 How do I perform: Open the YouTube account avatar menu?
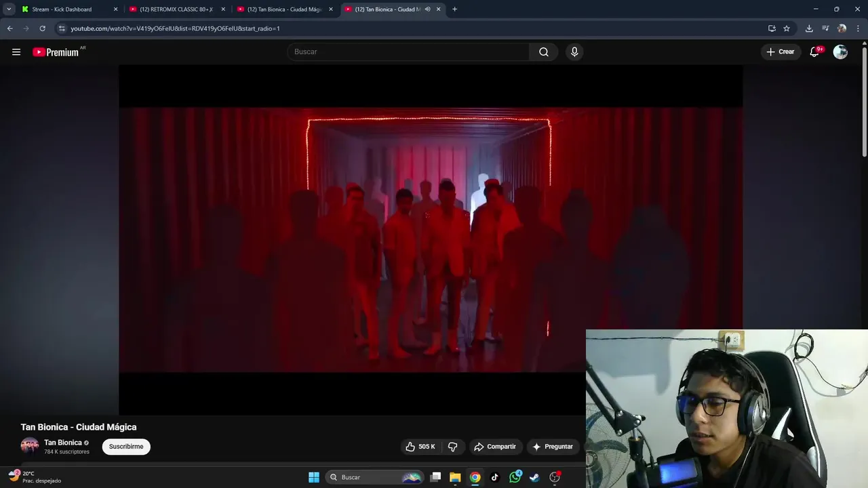[840, 52]
